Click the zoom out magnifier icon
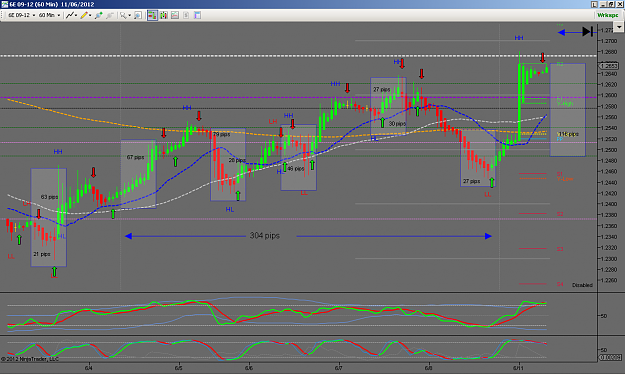 138,15
